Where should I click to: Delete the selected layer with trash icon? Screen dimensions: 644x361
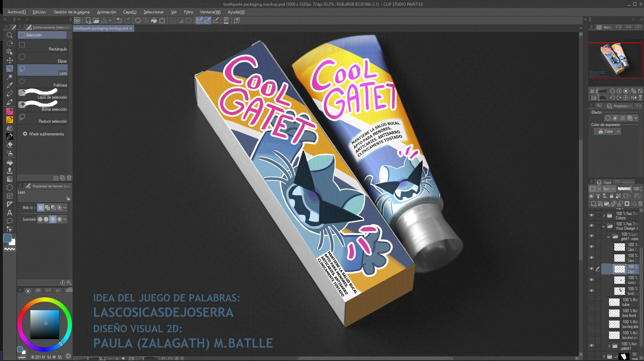(x=640, y=204)
